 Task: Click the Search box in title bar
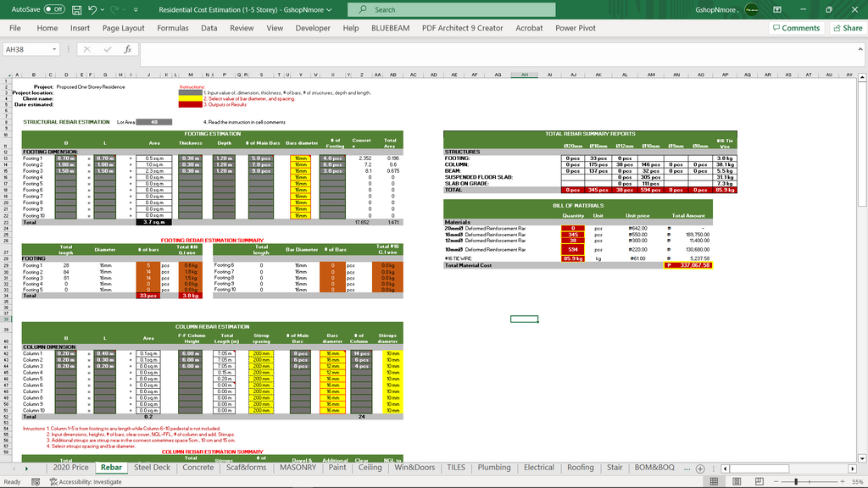click(x=451, y=9)
